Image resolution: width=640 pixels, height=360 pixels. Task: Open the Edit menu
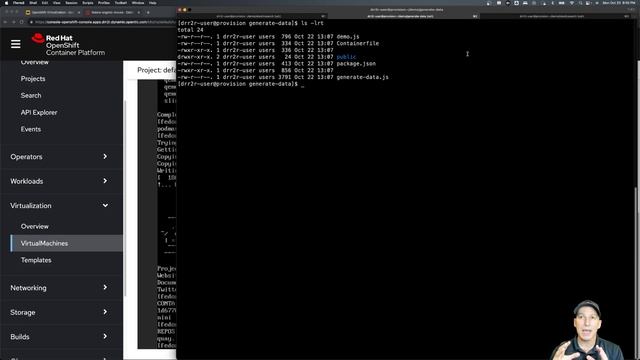point(45,3)
